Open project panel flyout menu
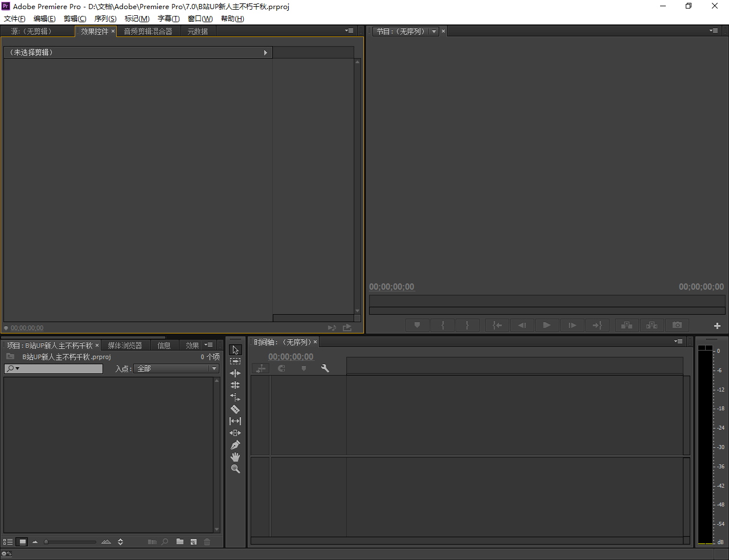This screenshot has height=560, width=729. (209, 345)
